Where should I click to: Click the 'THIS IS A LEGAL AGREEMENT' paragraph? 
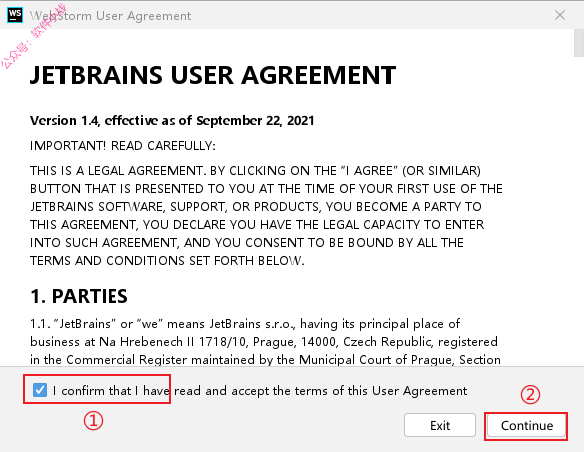coord(266,216)
